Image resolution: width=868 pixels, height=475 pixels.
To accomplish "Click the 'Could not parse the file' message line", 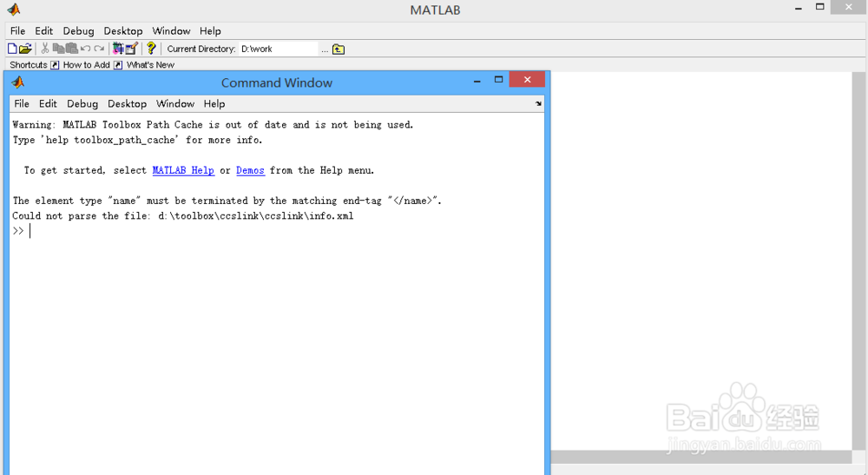I will (x=182, y=216).
